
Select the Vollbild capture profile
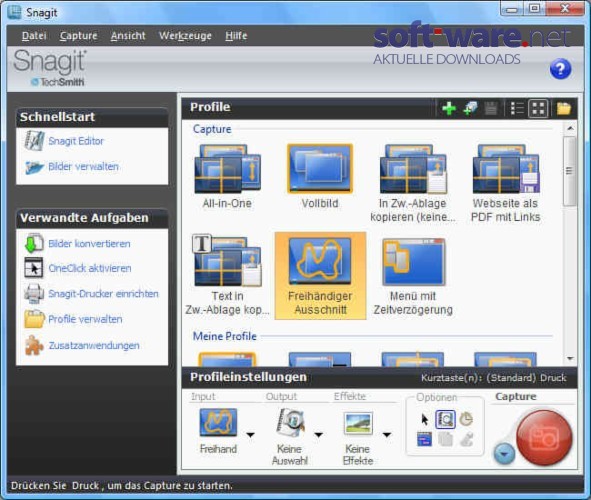(320, 176)
